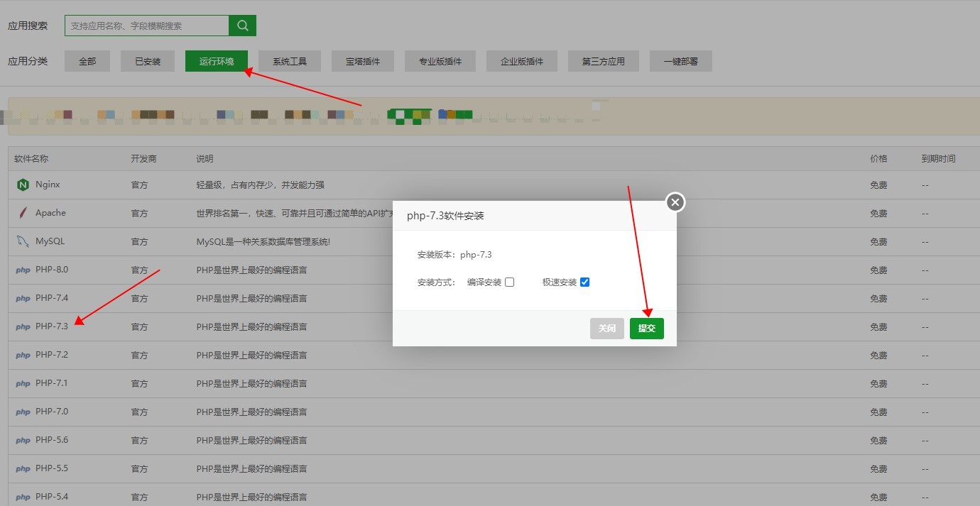Click the php icon beside PHP-7.0
Screen dimensions: 980x506
pos(23,412)
